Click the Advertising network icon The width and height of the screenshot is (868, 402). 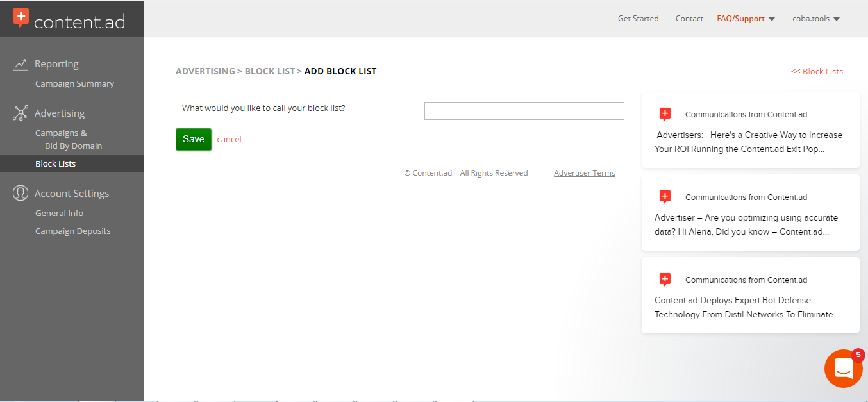21,113
